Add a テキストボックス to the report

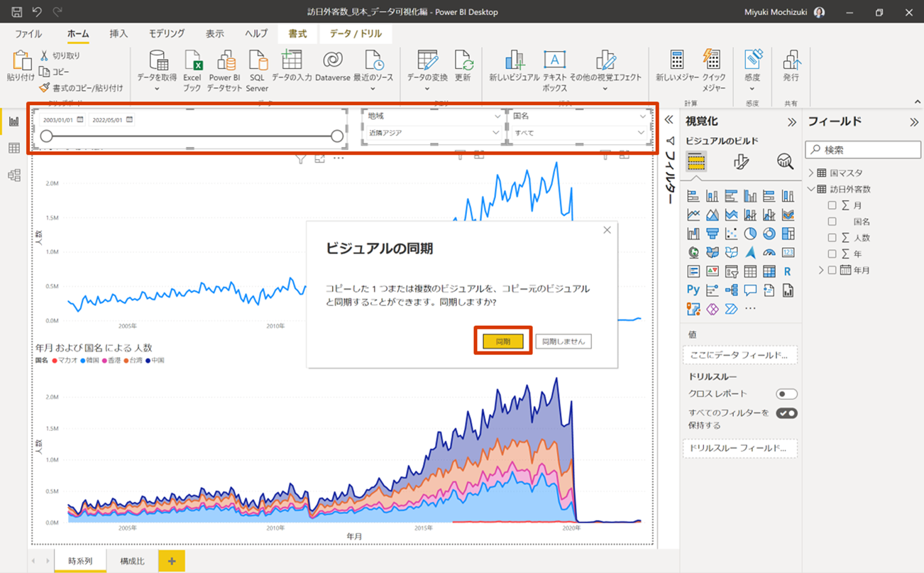point(554,70)
